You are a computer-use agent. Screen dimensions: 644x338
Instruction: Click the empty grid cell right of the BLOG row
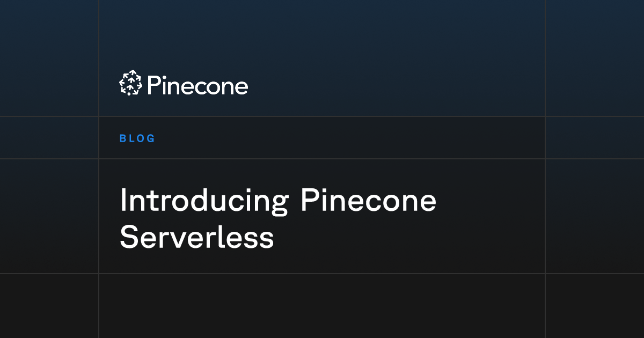(x=595, y=137)
